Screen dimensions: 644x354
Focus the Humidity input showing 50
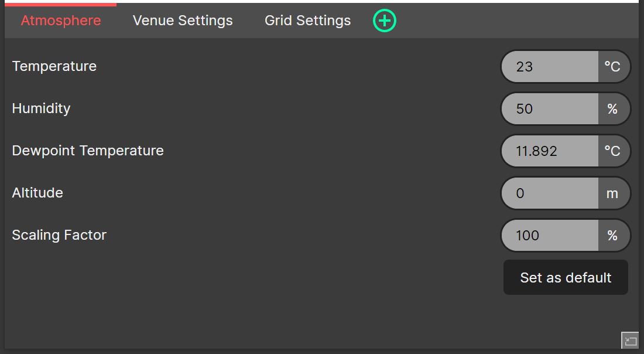point(550,109)
